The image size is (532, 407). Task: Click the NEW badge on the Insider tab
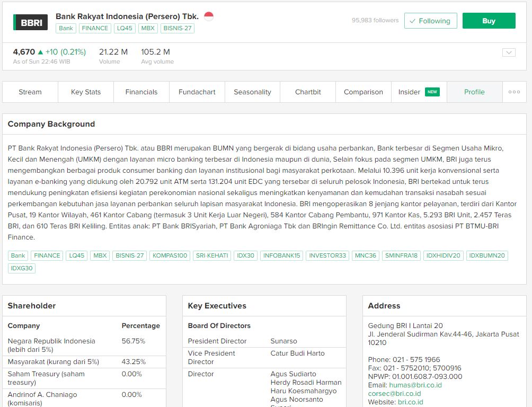(x=432, y=92)
